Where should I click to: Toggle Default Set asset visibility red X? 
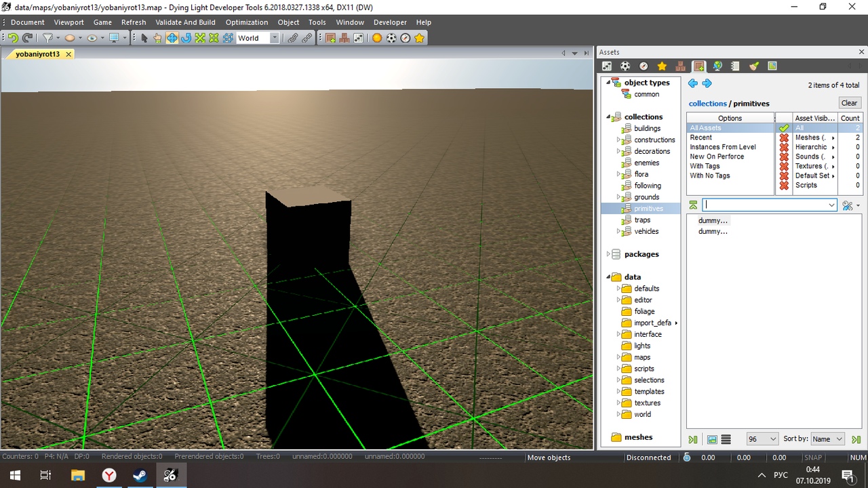(784, 176)
